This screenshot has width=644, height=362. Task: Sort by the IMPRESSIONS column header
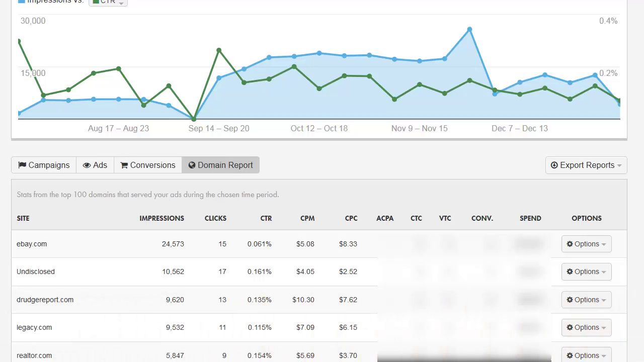[x=162, y=218]
